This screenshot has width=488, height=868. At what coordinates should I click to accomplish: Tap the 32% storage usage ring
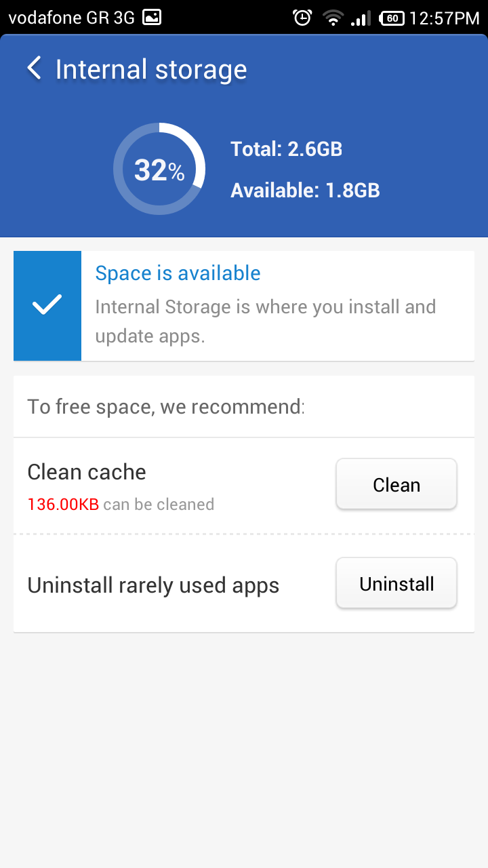click(159, 170)
